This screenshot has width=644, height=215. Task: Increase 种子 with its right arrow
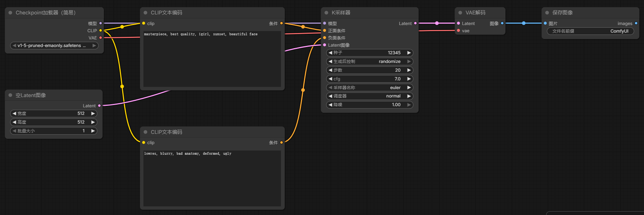409,53
